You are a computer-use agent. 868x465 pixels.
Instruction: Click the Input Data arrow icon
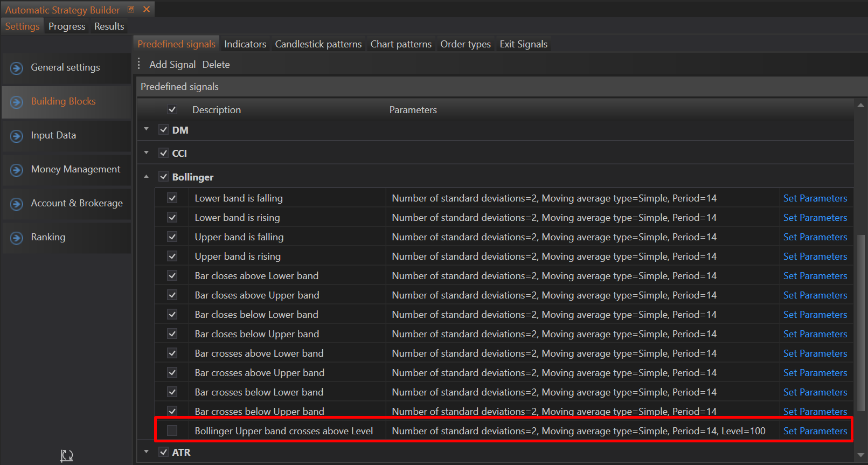click(x=17, y=136)
